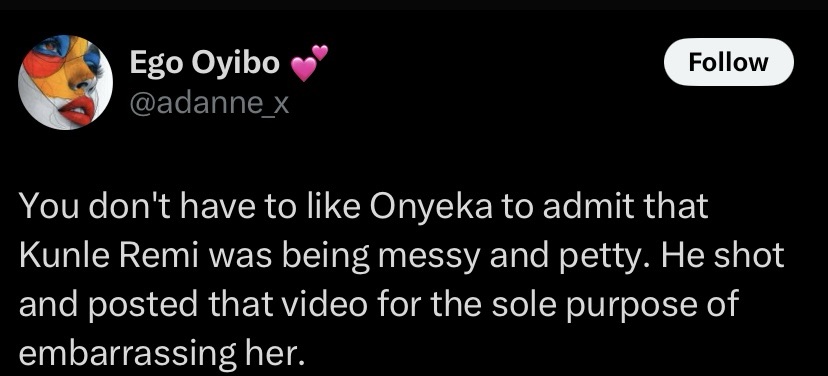Viewport: 828px width, 376px height.
Task: Click the pink two-hearts emoji beside the name
Action: (x=310, y=63)
